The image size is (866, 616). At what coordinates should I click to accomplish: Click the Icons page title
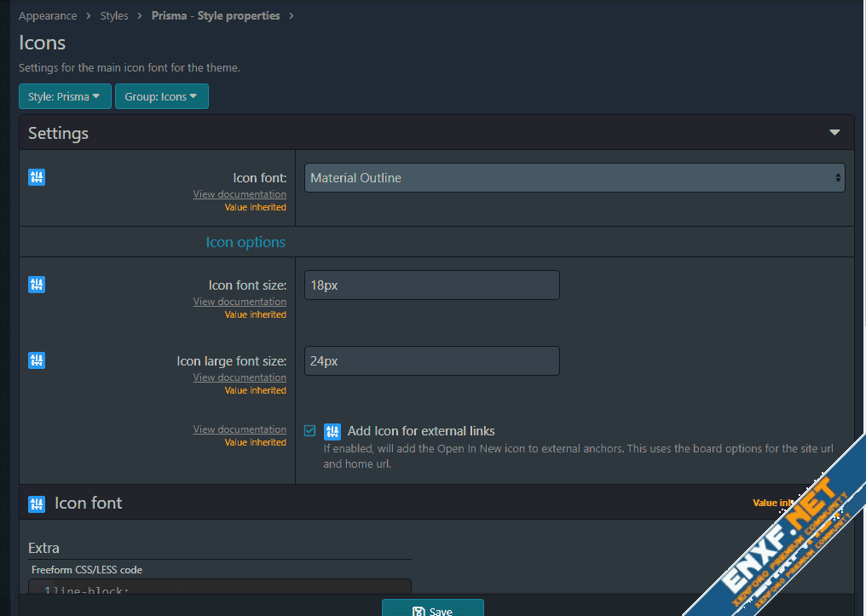[x=42, y=43]
